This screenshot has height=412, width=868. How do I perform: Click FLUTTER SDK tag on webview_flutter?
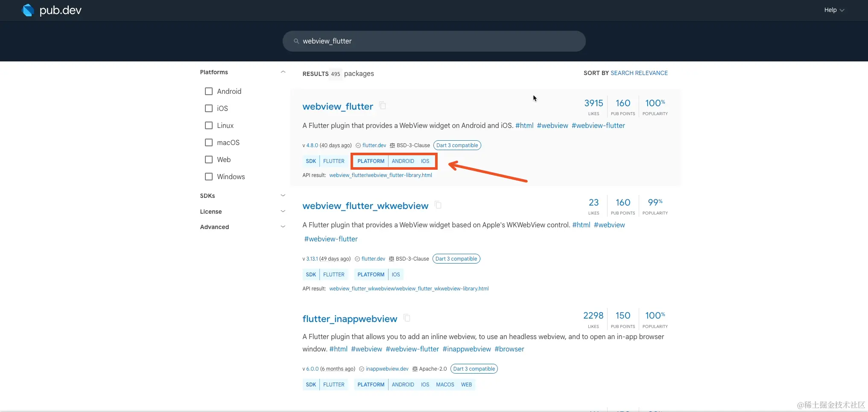tap(333, 161)
